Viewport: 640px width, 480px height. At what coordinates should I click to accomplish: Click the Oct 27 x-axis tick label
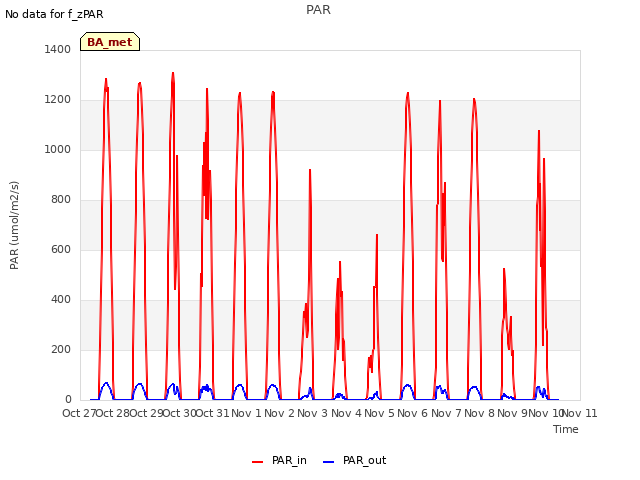pyautogui.click(x=79, y=413)
